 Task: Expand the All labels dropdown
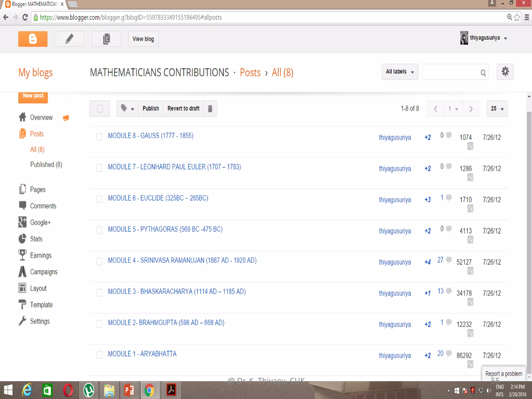400,72
